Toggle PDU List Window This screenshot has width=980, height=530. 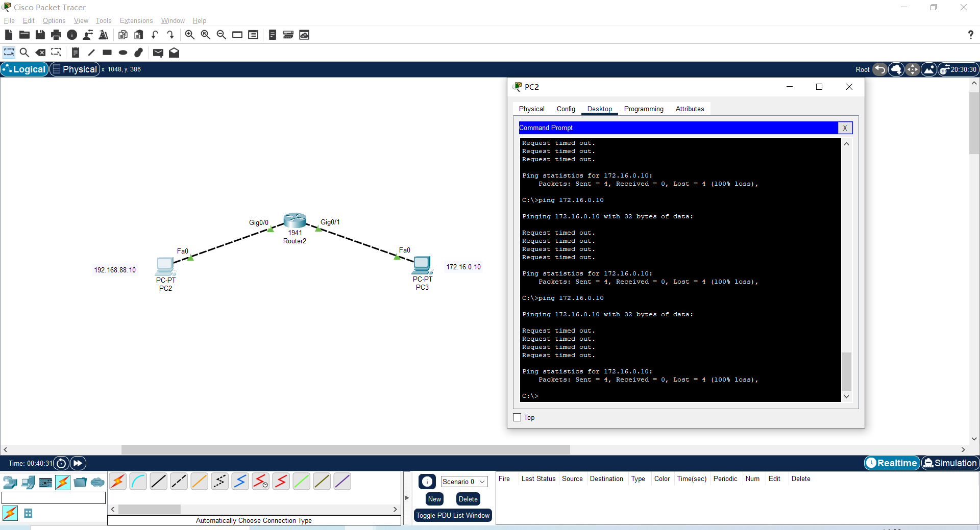click(453, 516)
